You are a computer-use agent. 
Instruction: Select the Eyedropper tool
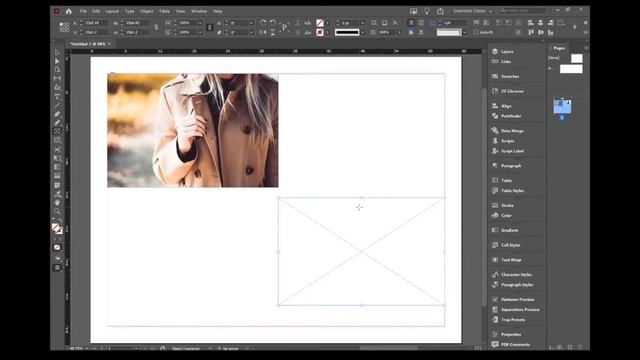(57, 194)
